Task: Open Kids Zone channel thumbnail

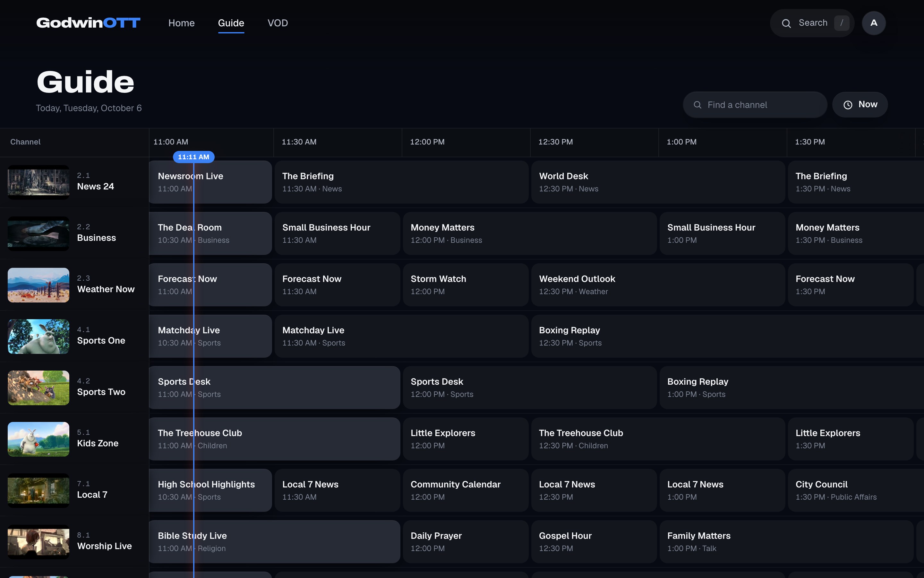Action: click(x=38, y=439)
